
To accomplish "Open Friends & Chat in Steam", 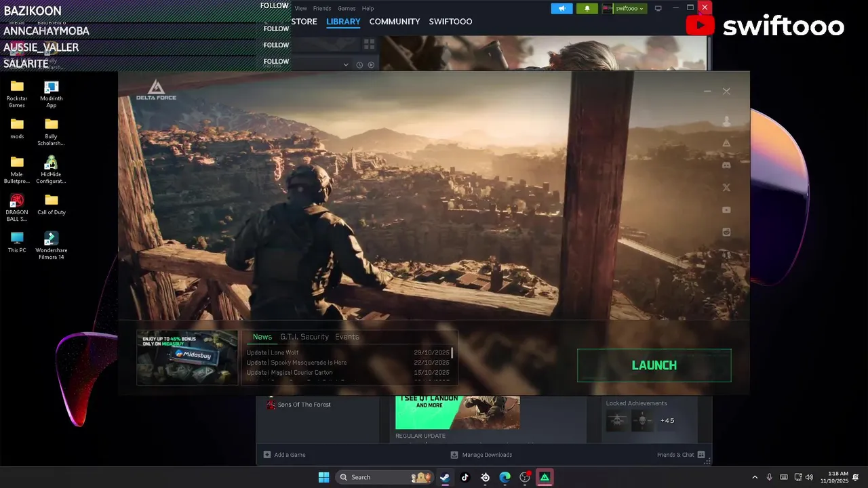I will [x=681, y=455].
